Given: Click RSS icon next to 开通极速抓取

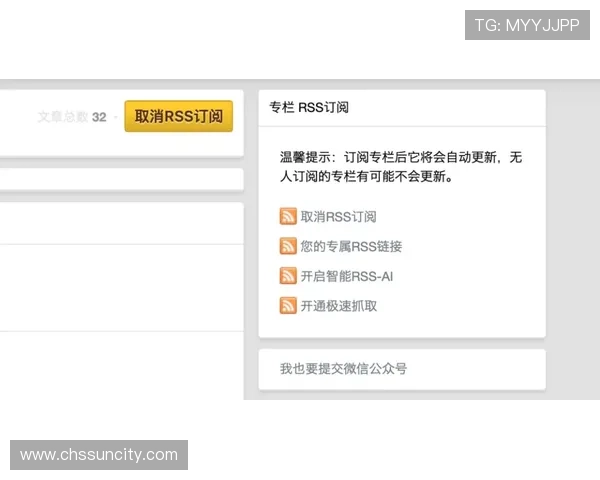Looking at the screenshot, I should (288, 306).
